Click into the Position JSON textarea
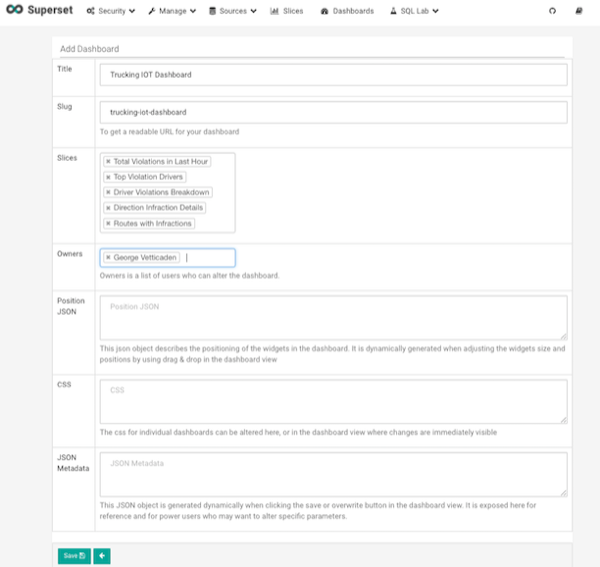Screen dimensions: 600x567 pyautogui.click(x=333, y=317)
